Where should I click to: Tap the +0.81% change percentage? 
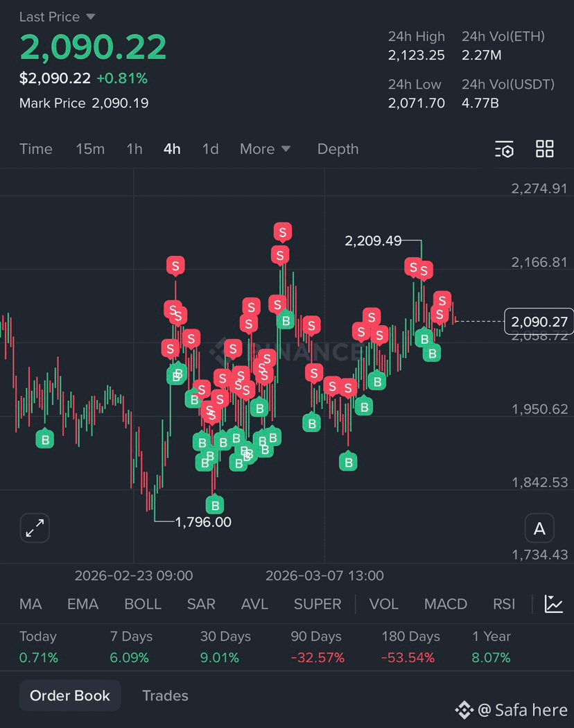coord(122,78)
